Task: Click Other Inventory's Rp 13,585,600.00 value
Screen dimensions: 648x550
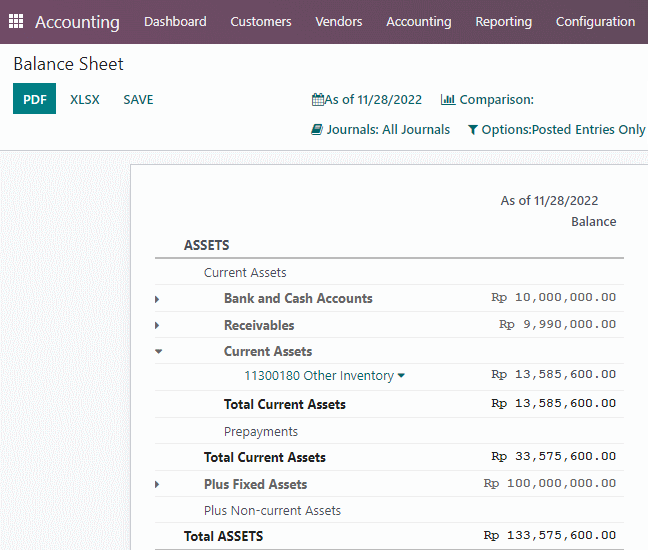Action: coord(553,374)
